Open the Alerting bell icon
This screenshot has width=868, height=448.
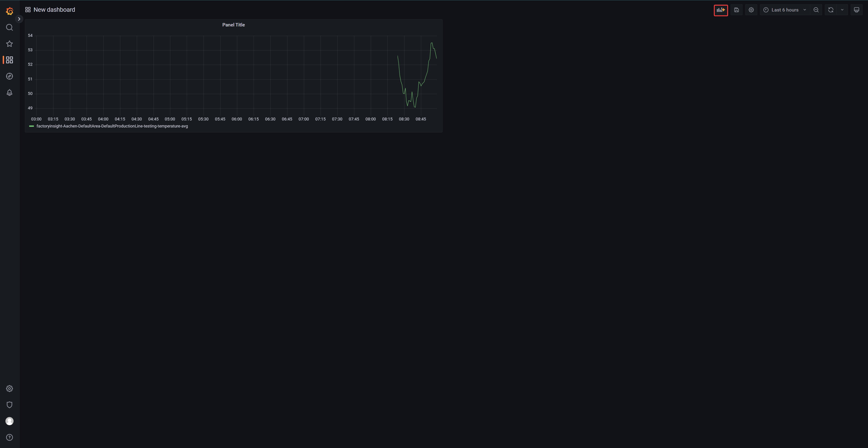coord(9,93)
